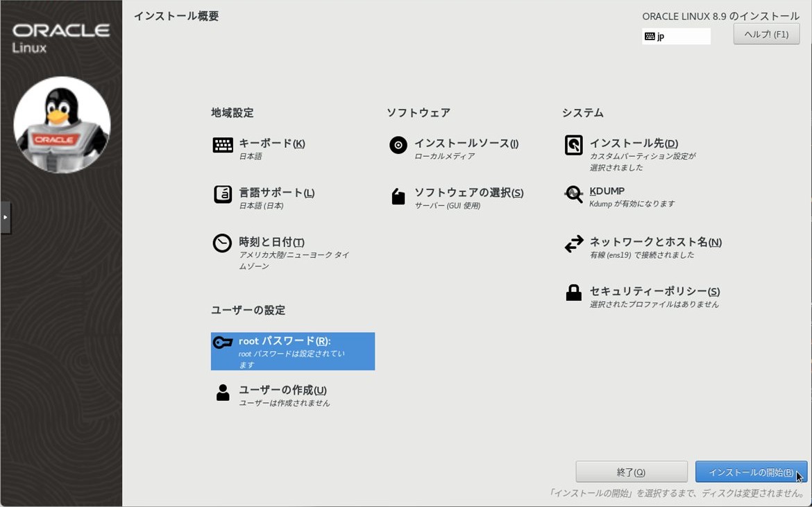This screenshot has width=812, height=507.
Task: Open the time and date clock icon
Action: click(x=222, y=243)
